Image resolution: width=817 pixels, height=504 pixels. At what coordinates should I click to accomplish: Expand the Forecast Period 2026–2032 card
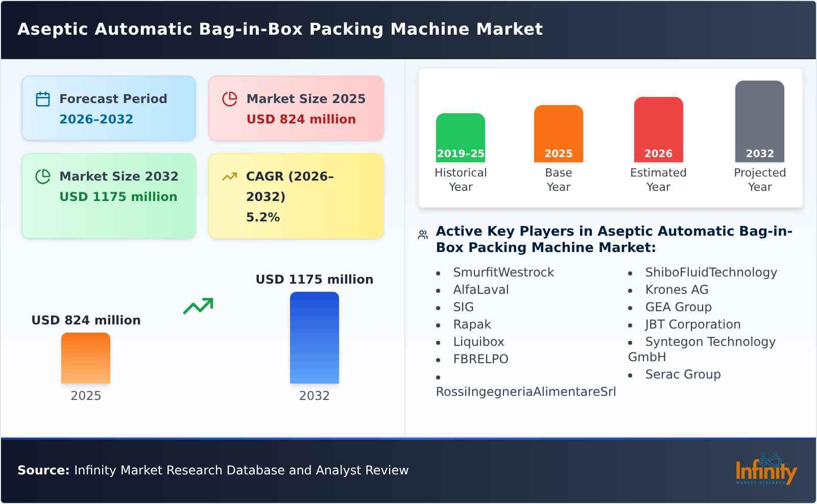pos(108,108)
